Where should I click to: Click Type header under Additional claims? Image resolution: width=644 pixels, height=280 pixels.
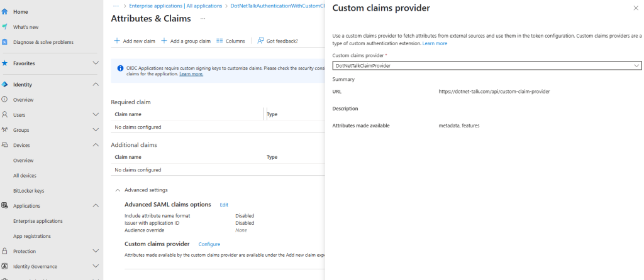(272, 157)
